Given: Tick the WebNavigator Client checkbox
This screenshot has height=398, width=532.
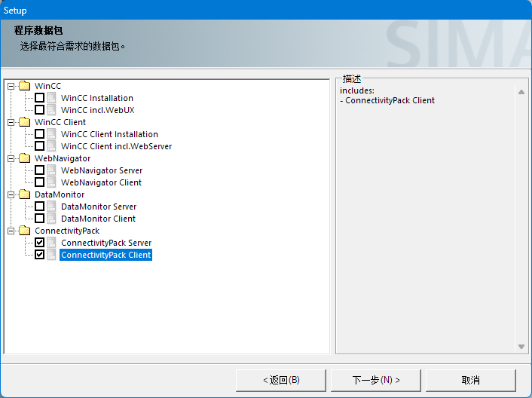Looking at the screenshot, I should [x=40, y=182].
